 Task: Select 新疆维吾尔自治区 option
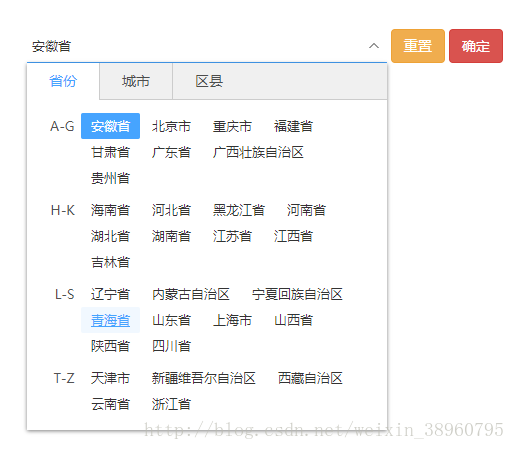(203, 378)
